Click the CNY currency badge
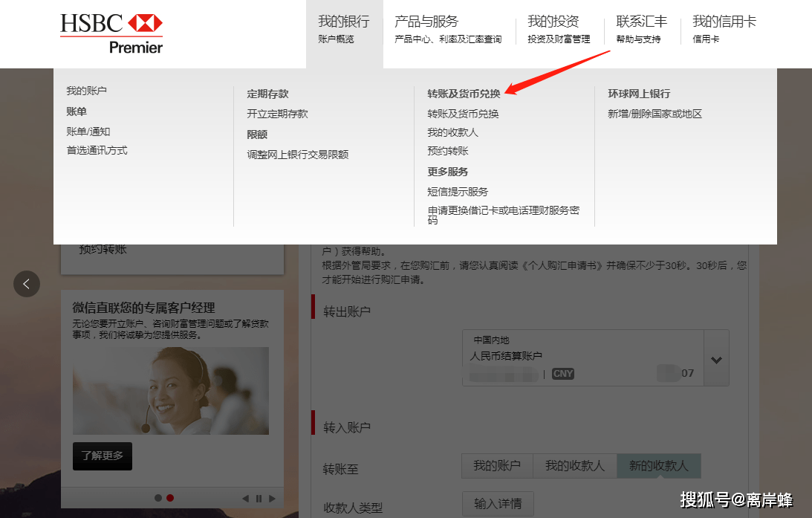Viewport: 812px width, 518px height. pos(563,374)
